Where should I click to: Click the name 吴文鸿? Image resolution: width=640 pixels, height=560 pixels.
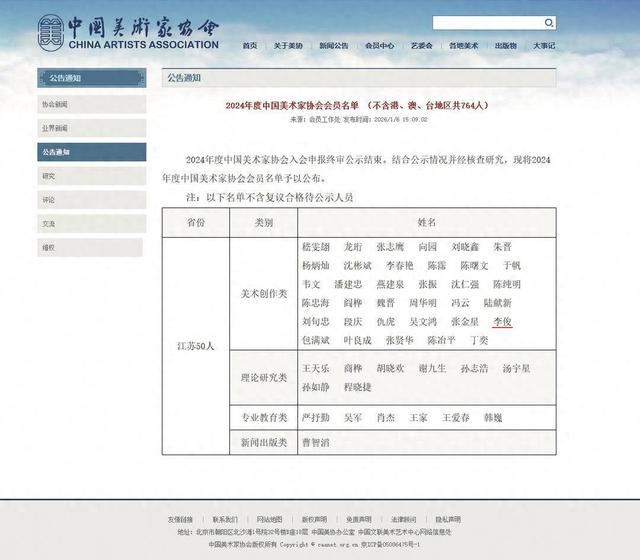pos(423,322)
